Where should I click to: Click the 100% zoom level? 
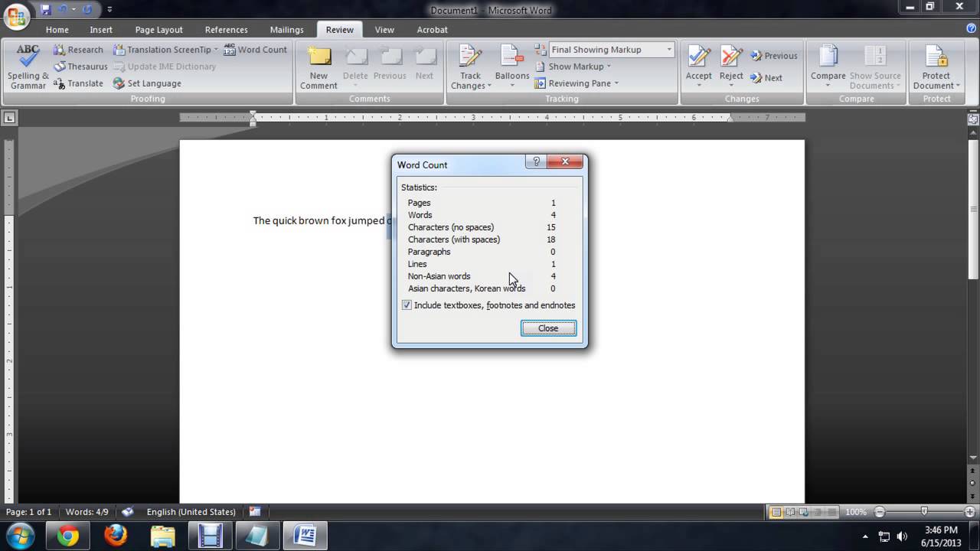point(856,512)
